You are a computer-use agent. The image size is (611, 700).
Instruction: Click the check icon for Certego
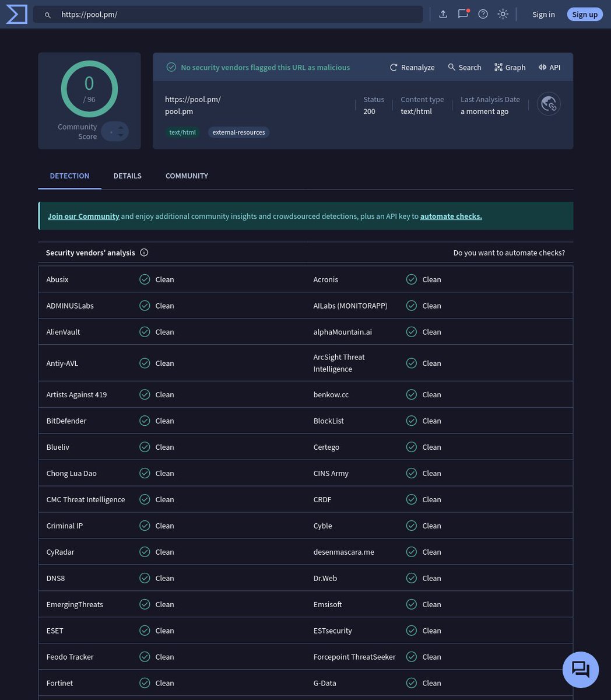(x=412, y=447)
